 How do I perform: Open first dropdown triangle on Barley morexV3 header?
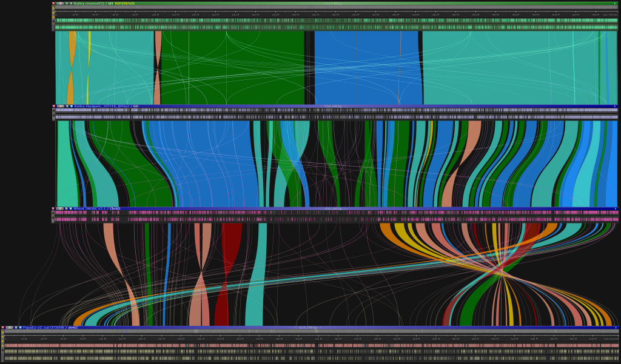pos(66,4)
